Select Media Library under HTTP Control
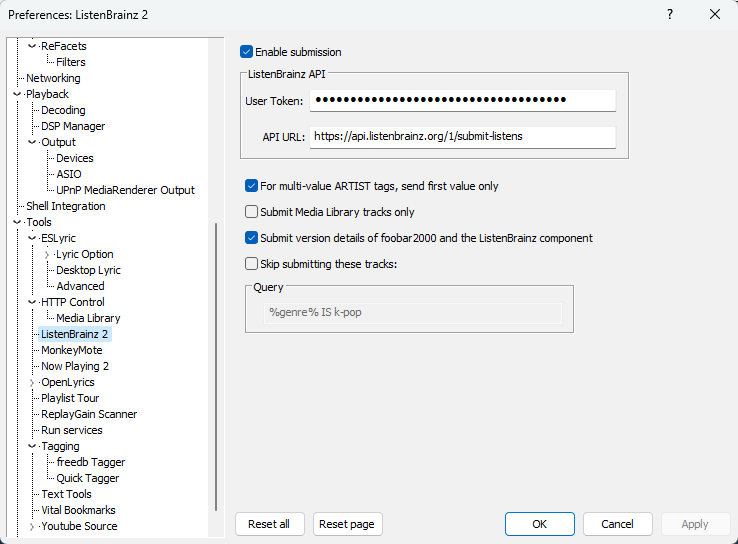The width and height of the screenshot is (738, 544). (88, 318)
